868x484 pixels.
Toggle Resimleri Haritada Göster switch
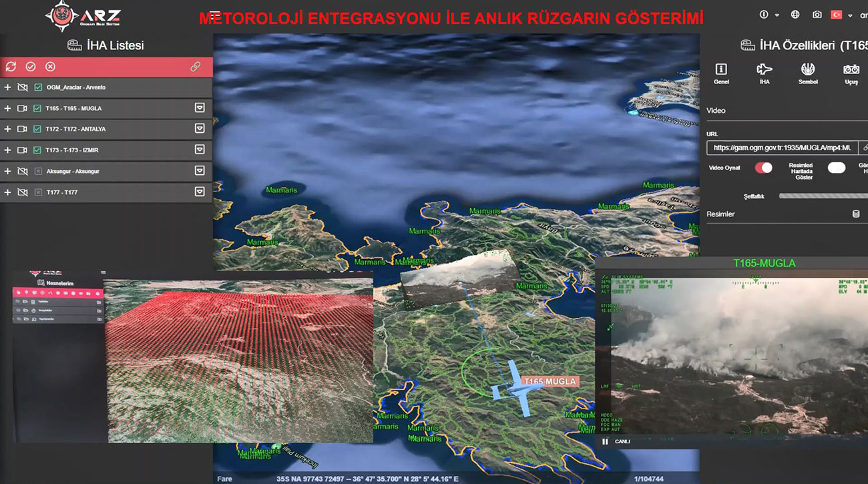coord(836,168)
